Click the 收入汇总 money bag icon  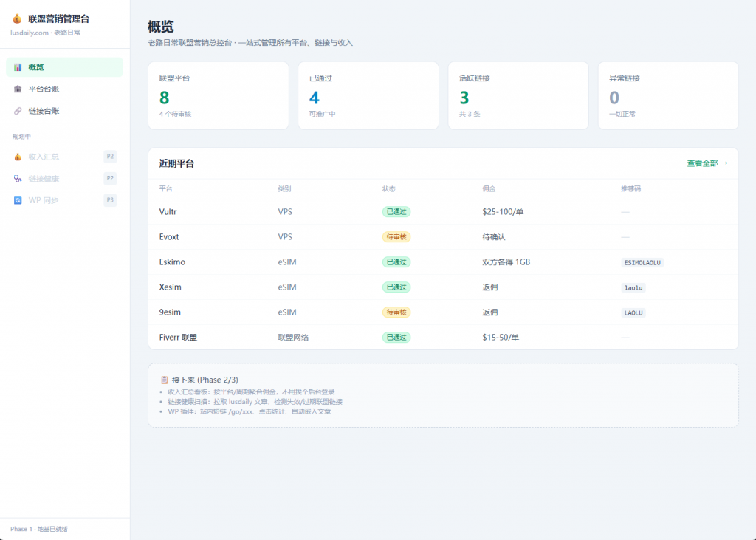tap(18, 157)
